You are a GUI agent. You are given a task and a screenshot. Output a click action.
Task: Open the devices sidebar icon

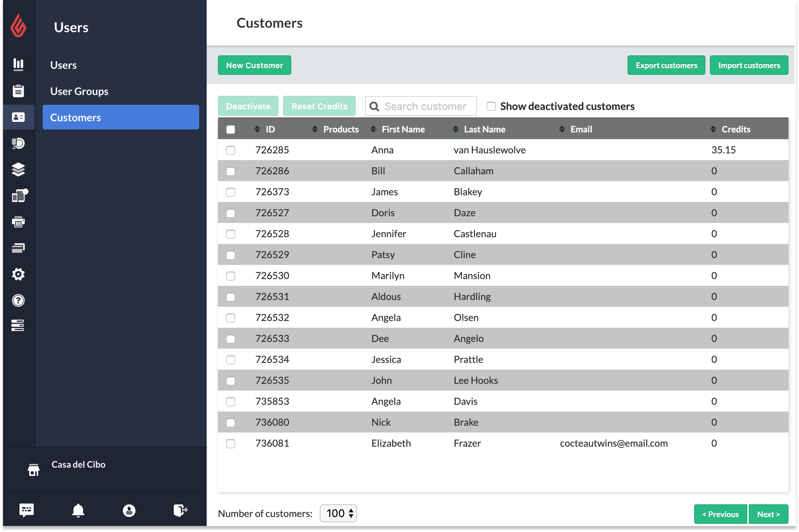point(19,195)
